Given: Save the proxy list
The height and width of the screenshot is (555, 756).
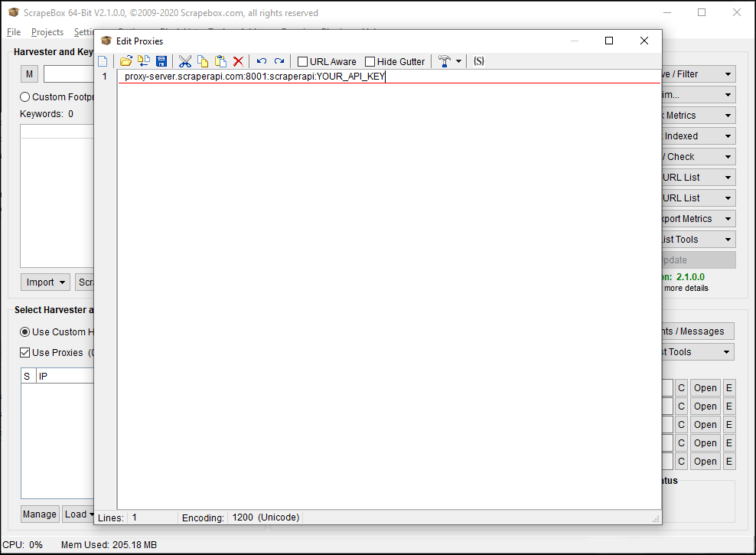Looking at the screenshot, I should pyautogui.click(x=161, y=61).
